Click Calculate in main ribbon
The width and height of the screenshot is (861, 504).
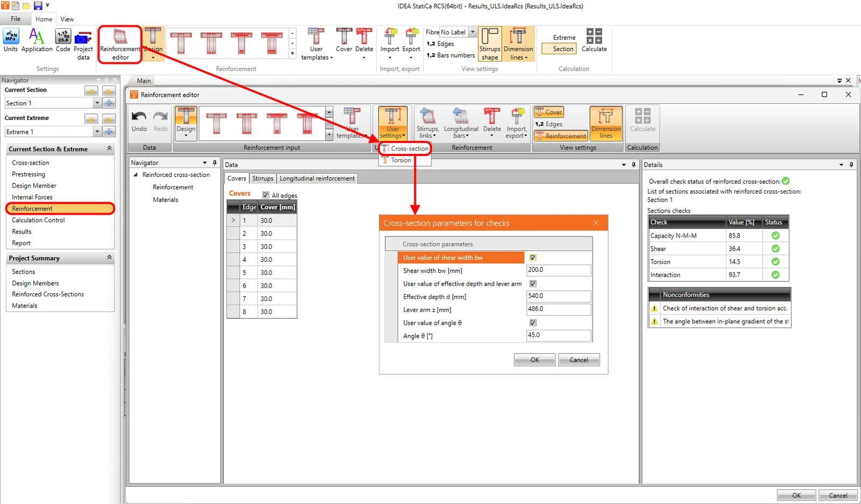tap(594, 41)
